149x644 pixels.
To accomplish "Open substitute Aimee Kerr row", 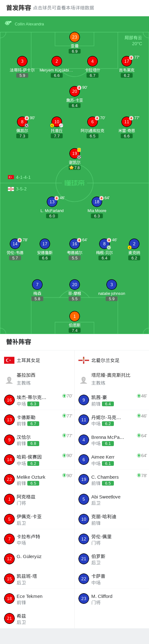I will click(112, 460).
